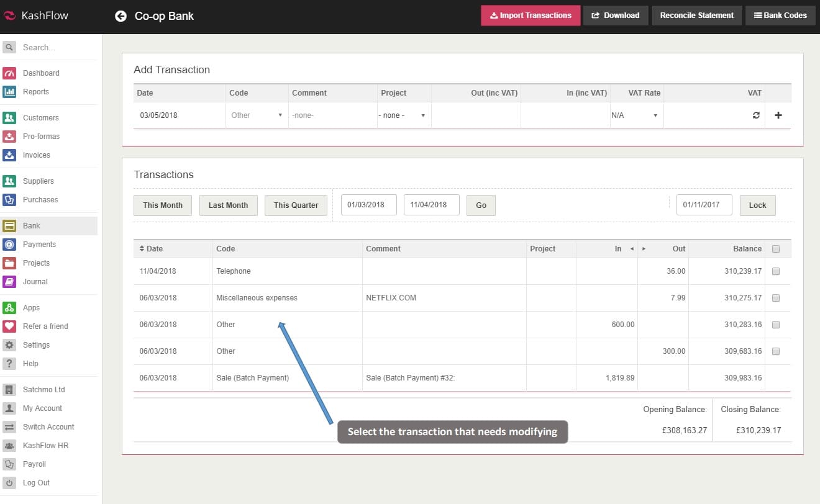This screenshot has height=504, width=820.
Task: Open the VAT Rate dropdown showing N/A
Action: [635, 115]
